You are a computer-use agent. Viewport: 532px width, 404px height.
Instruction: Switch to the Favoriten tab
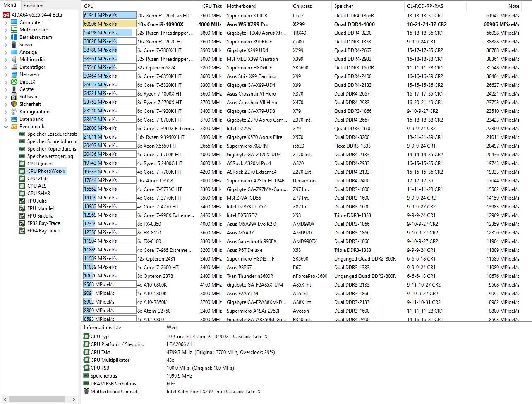(x=33, y=6)
